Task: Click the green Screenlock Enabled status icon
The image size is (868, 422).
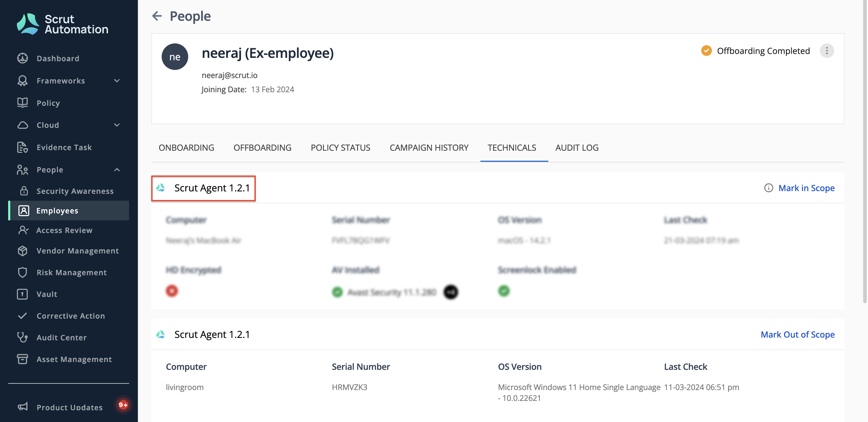Action: 504,291
